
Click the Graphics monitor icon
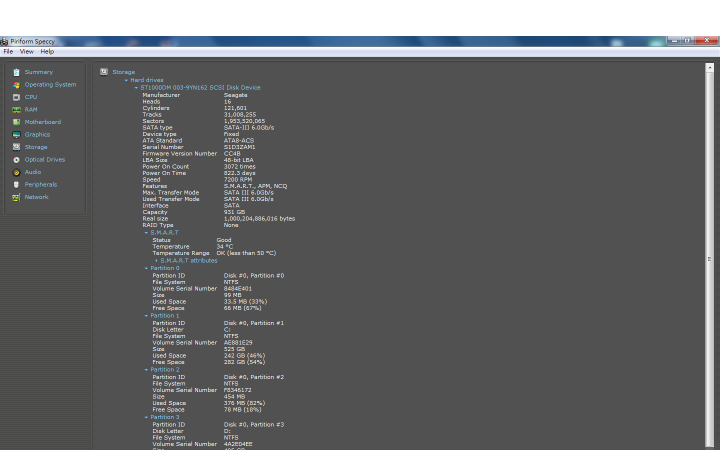pos(17,135)
